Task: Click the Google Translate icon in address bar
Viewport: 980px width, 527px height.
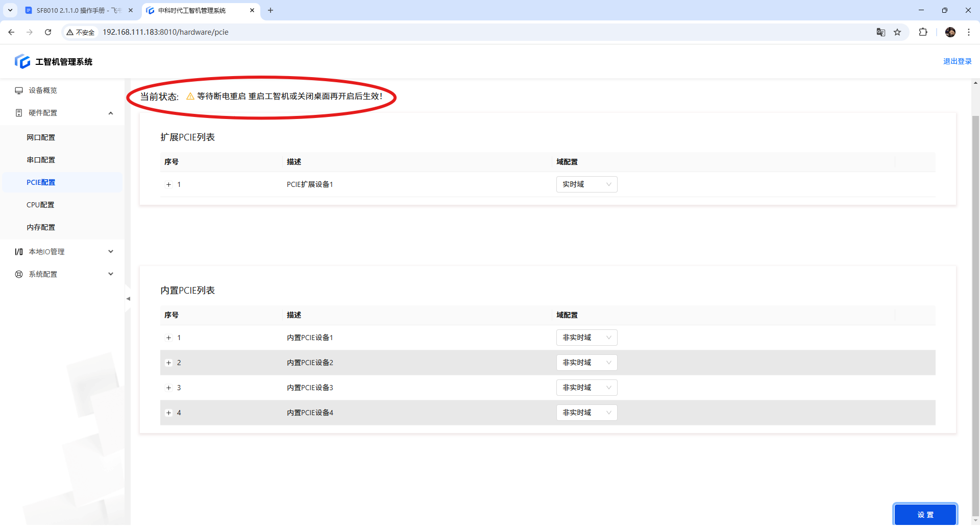Action: click(x=880, y=32)
